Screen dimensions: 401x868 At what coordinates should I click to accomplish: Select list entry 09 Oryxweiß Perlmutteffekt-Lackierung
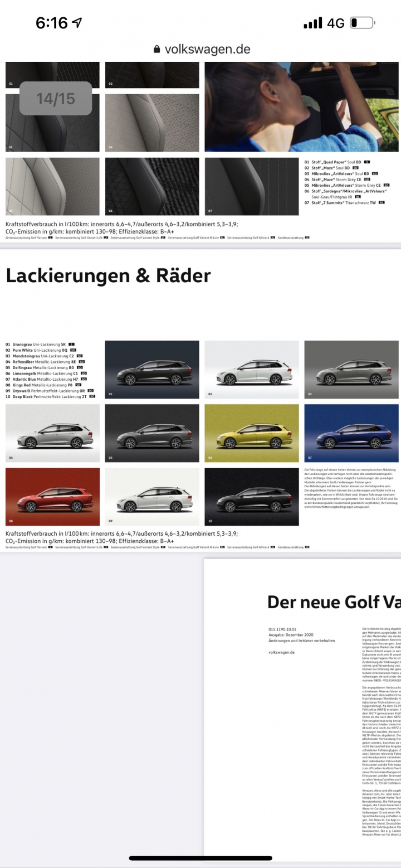[x=50, y=391]
